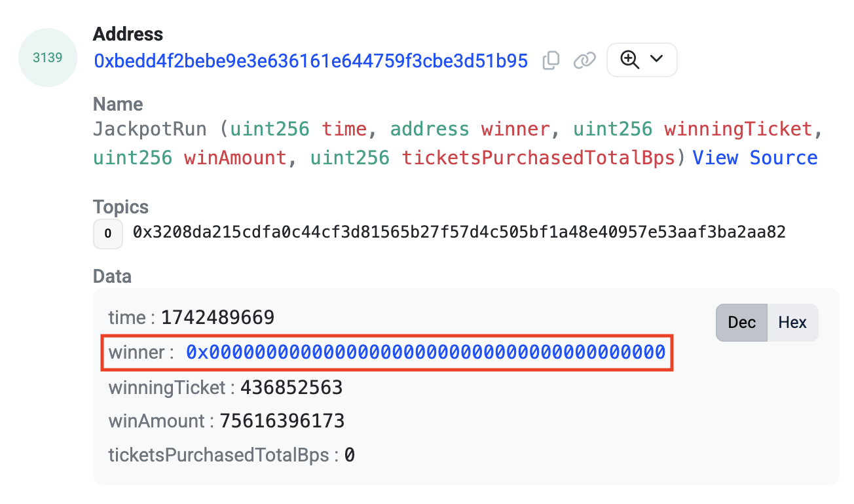
Task: Click the winAmount value 75616396173
Action: tap(282, 420)
